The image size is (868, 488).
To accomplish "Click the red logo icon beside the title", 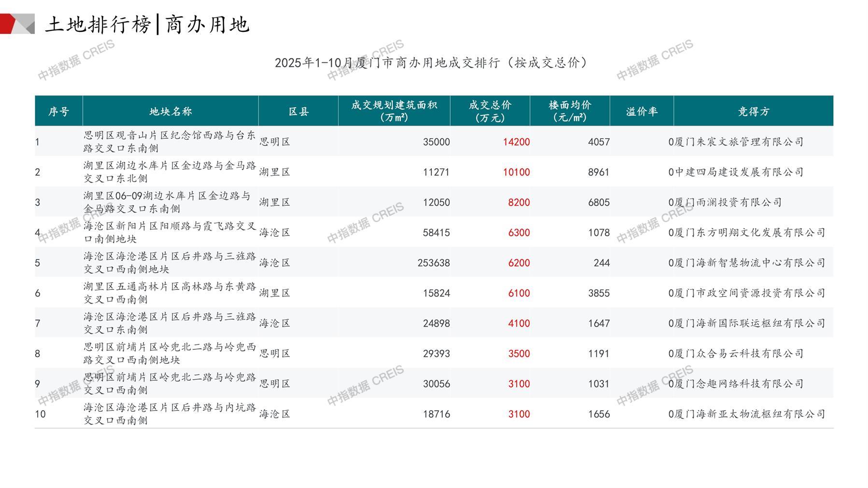I will point(16,24).
